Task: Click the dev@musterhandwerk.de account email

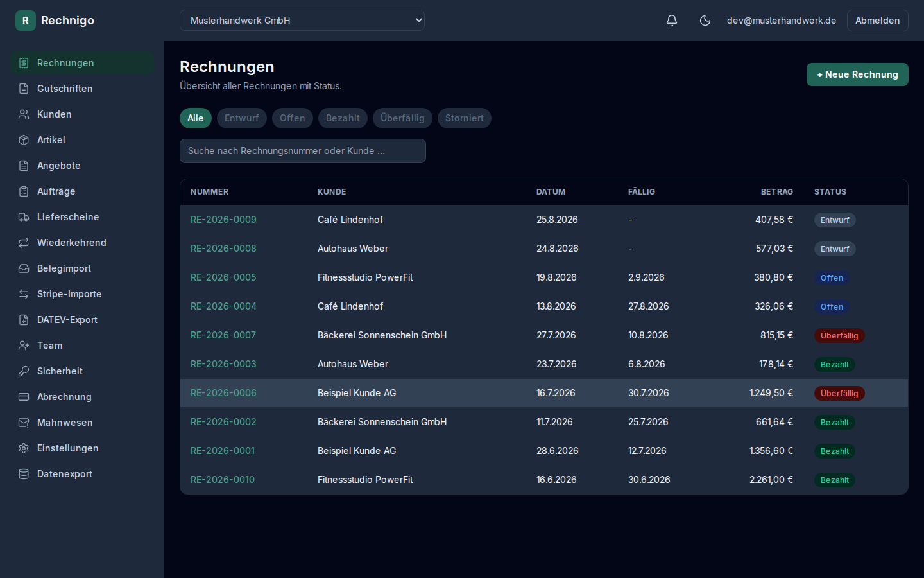Action: (782, 21)
